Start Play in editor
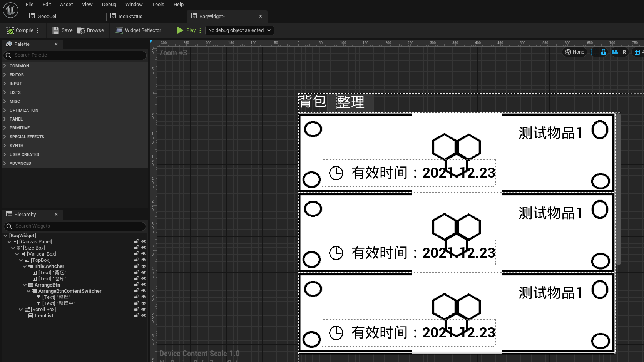The image size is (644, 362). click(186, 30)
